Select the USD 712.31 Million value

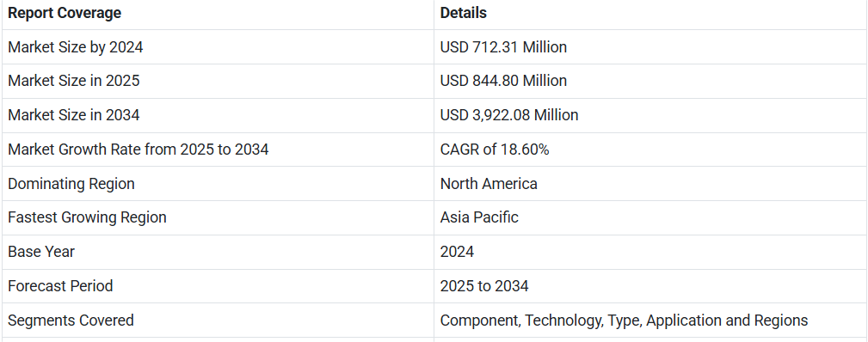(x=503, y=47)
